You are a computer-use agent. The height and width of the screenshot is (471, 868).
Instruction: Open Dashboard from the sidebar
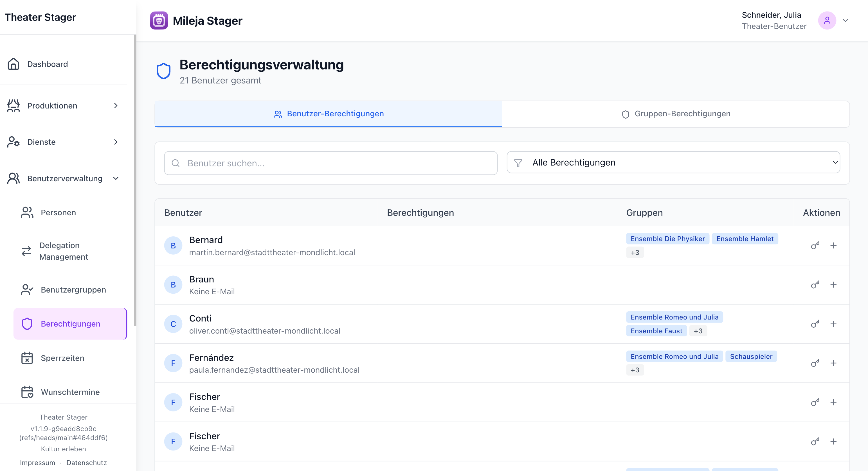(47, 64)
